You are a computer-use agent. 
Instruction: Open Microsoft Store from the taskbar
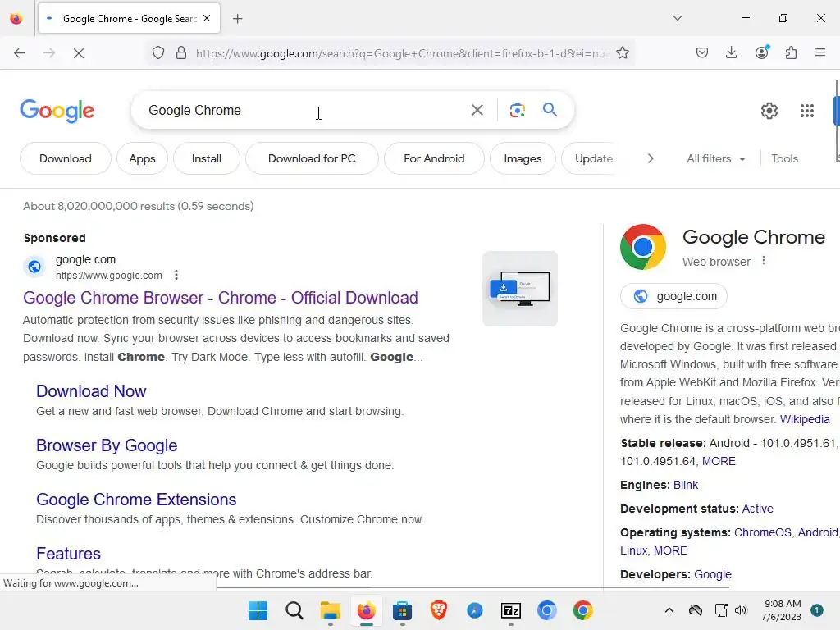402,610
